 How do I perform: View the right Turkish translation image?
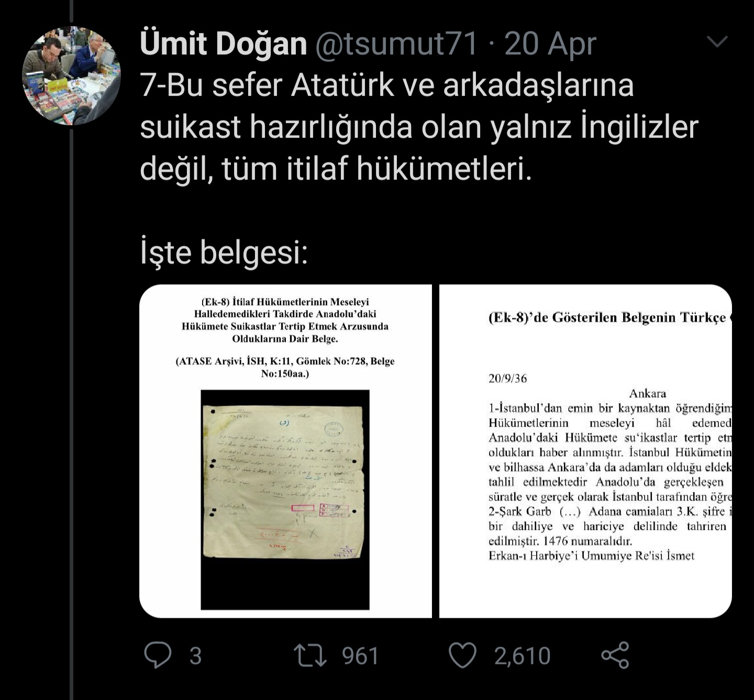(x=585, y=451)
